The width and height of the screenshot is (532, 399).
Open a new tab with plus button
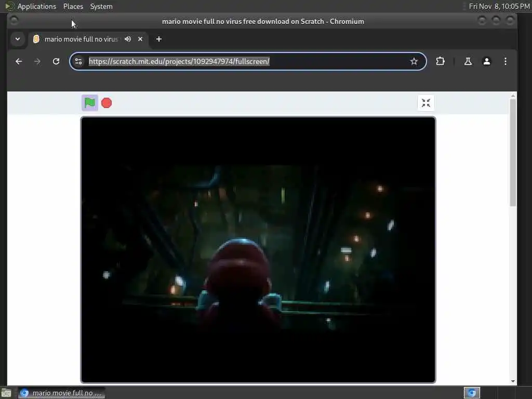click(159, 39)
